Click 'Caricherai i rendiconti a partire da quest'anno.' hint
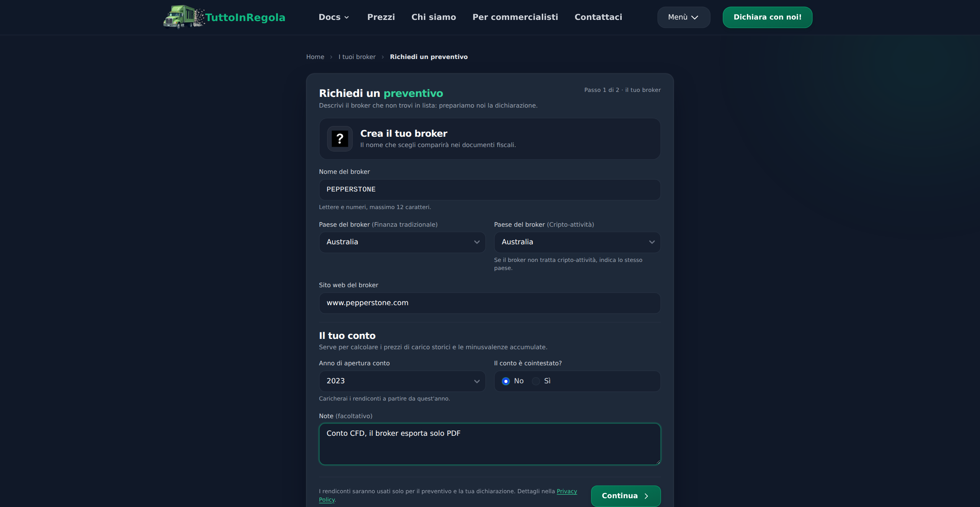The height and width of the screenshot is (507, 980). 384,399
